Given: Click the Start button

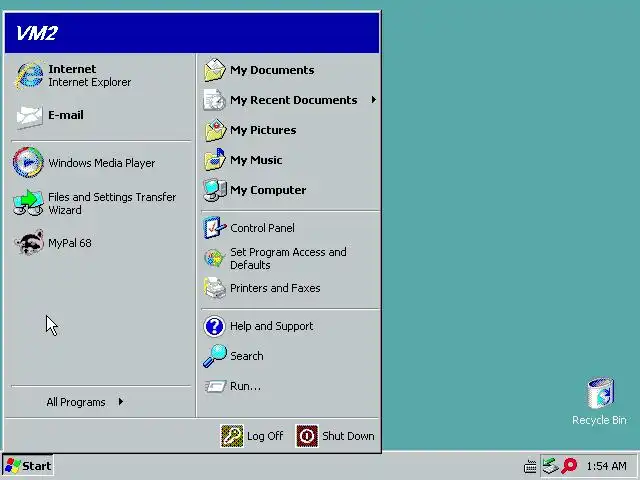Looking at the screenshot, I should (28, 466).
